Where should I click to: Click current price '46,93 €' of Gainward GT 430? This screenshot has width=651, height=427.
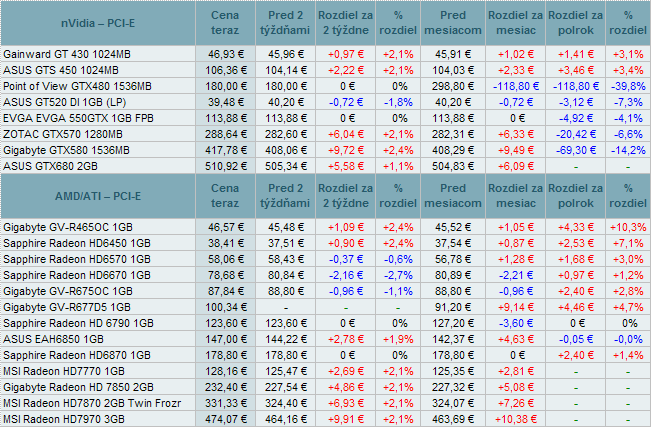click(x=226, y=54)
